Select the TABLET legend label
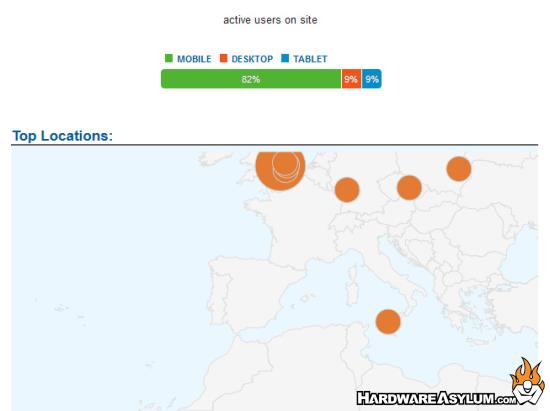 click(x=310, y=59)
